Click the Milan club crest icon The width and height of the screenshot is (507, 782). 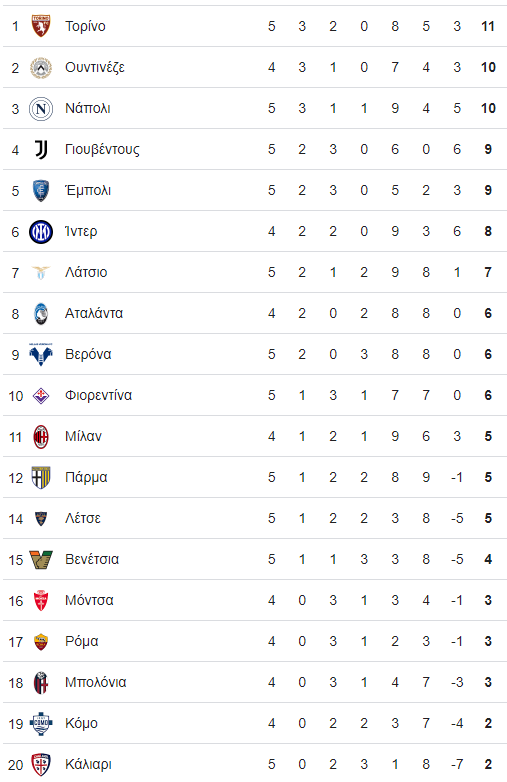(41, 436)
